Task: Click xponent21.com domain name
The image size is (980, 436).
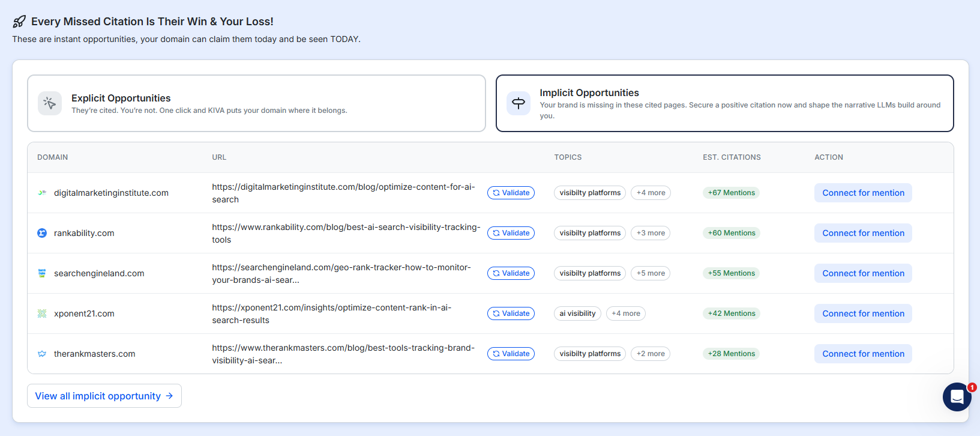Action: [x=84, y=313]
